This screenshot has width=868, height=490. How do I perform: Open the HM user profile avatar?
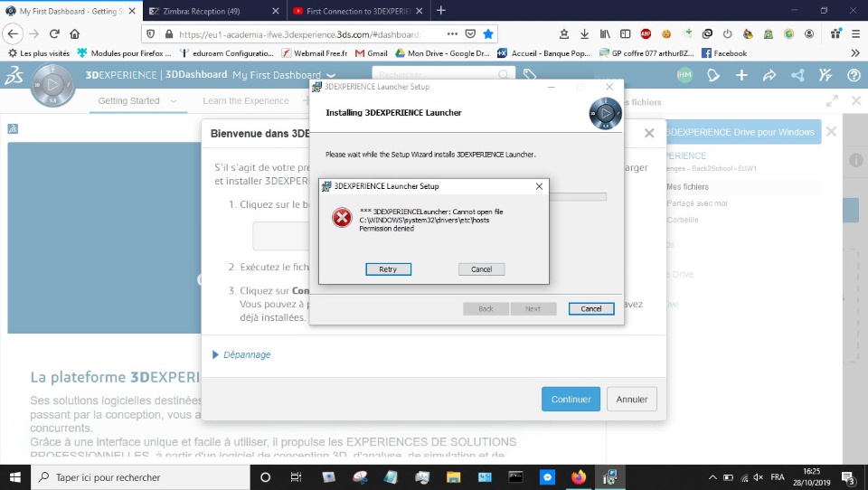click(x=684, y=75)
